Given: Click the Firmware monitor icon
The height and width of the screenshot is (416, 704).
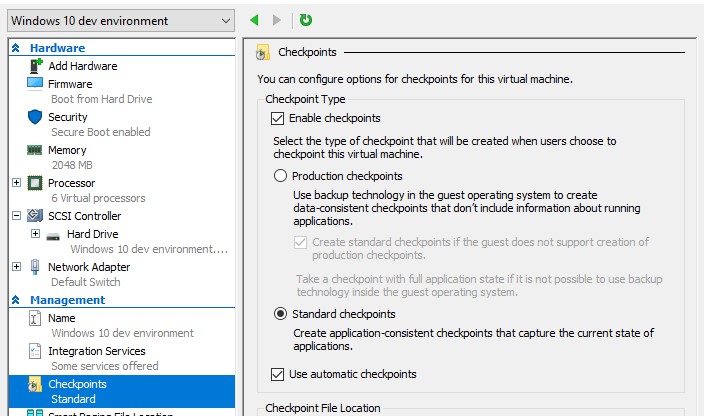Looking at the screenshot, I should click(x=35, y=83).
